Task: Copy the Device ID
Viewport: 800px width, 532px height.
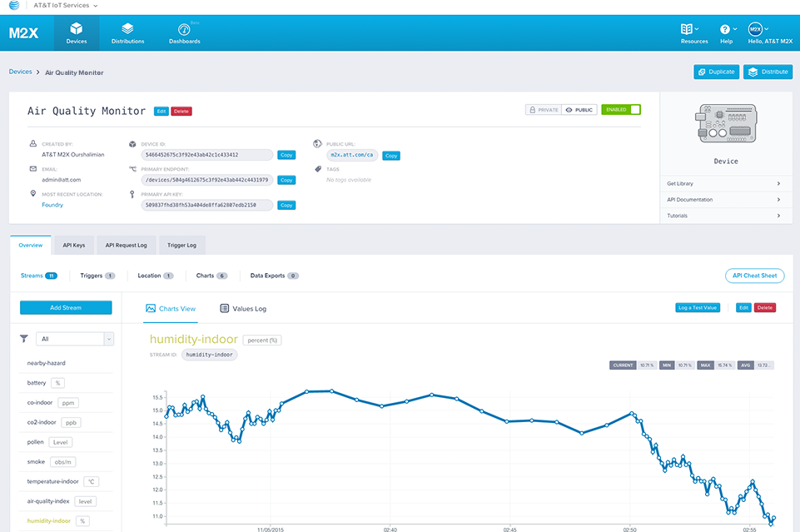Action: pos(286,155)
